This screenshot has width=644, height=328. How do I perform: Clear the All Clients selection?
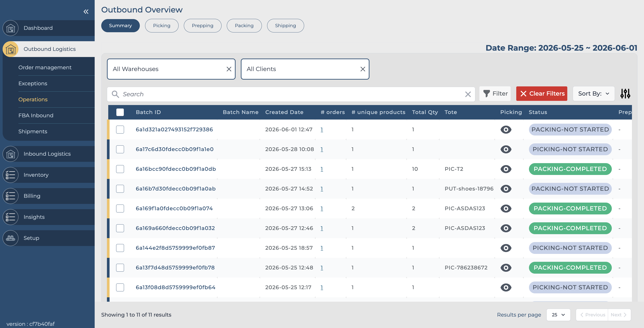pyautogui.click(x=363, y=69)
